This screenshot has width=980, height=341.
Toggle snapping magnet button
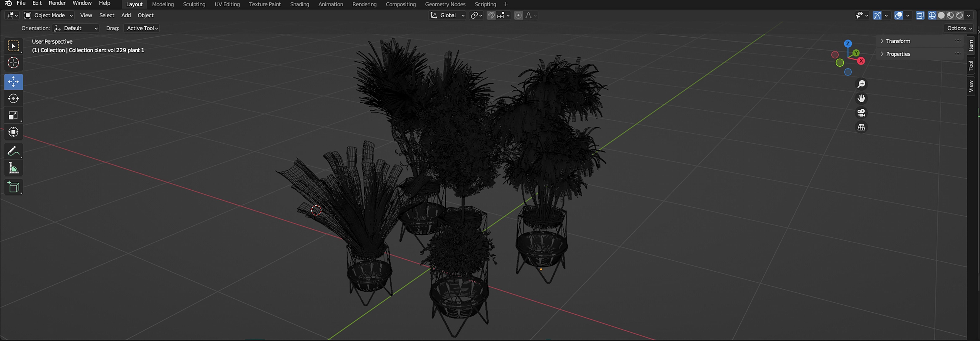[491, 15]
